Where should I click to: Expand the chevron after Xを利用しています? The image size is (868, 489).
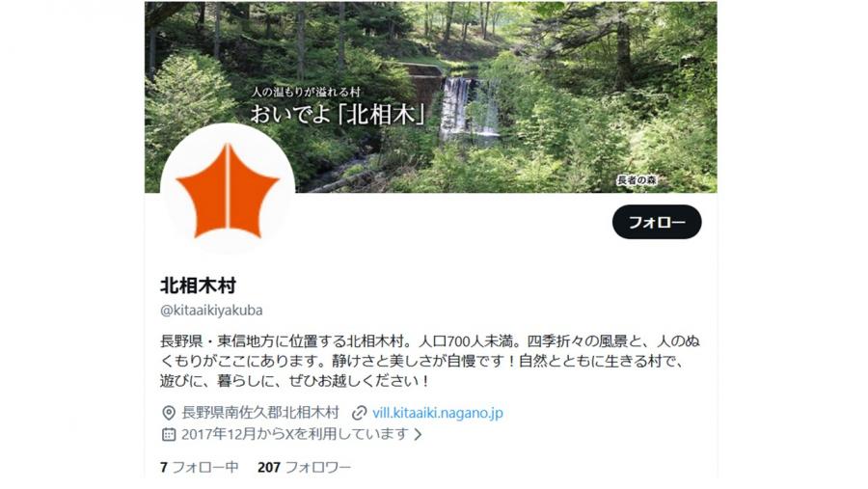click(418, 434)
